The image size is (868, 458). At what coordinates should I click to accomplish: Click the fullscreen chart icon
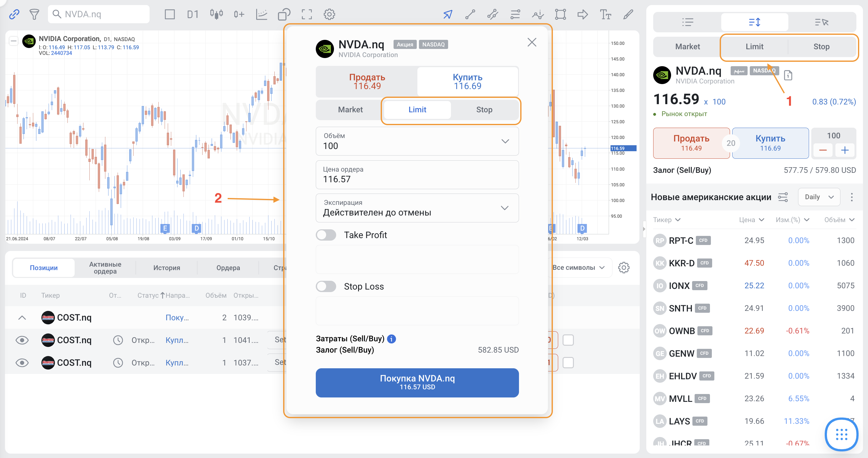click(x=307, y=14)
